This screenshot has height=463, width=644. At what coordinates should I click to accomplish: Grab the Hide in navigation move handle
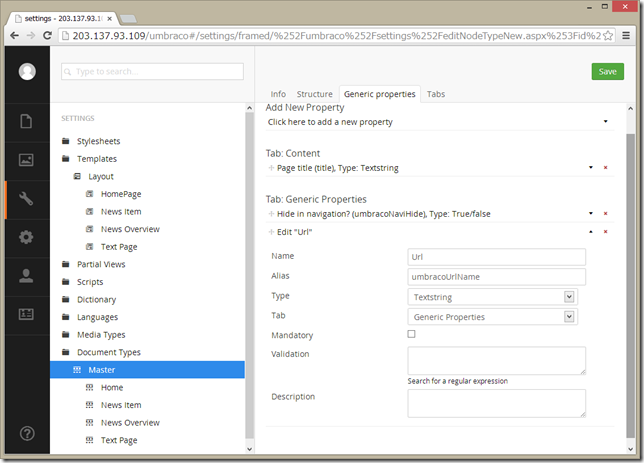click(271, 214)
